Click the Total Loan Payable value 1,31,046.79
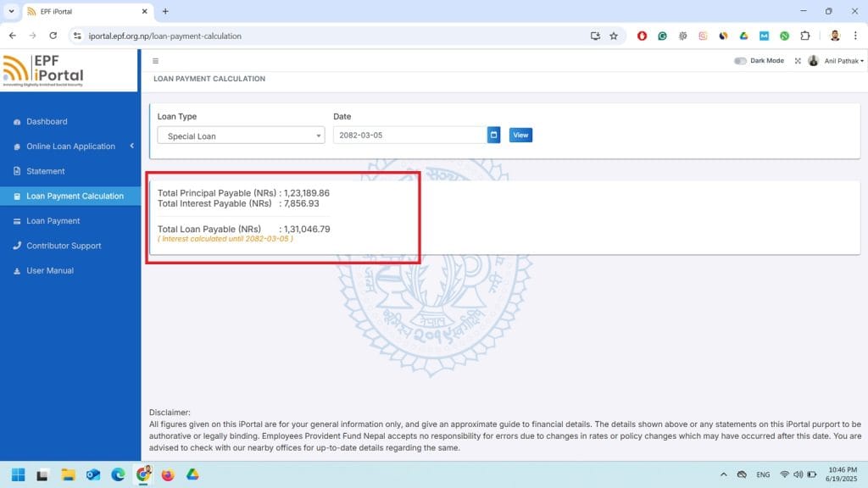Image resolution: width=868 pixels, height=488 pixels. tap(307, 229)
